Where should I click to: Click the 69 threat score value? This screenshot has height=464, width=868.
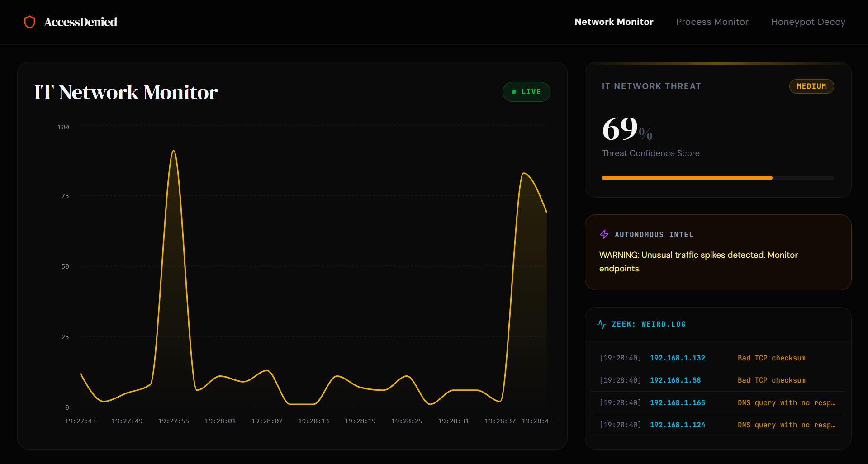(620, 128)
